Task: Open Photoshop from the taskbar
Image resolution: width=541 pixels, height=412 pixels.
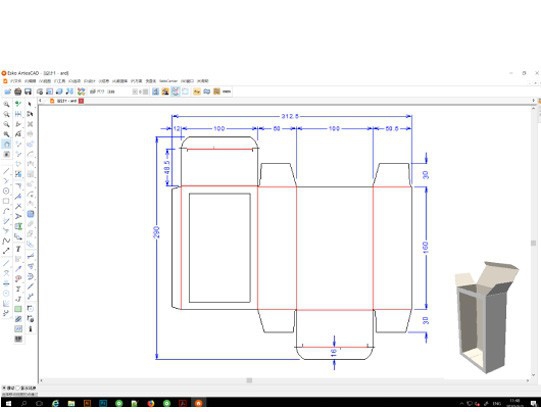Action: coord(103,403)
